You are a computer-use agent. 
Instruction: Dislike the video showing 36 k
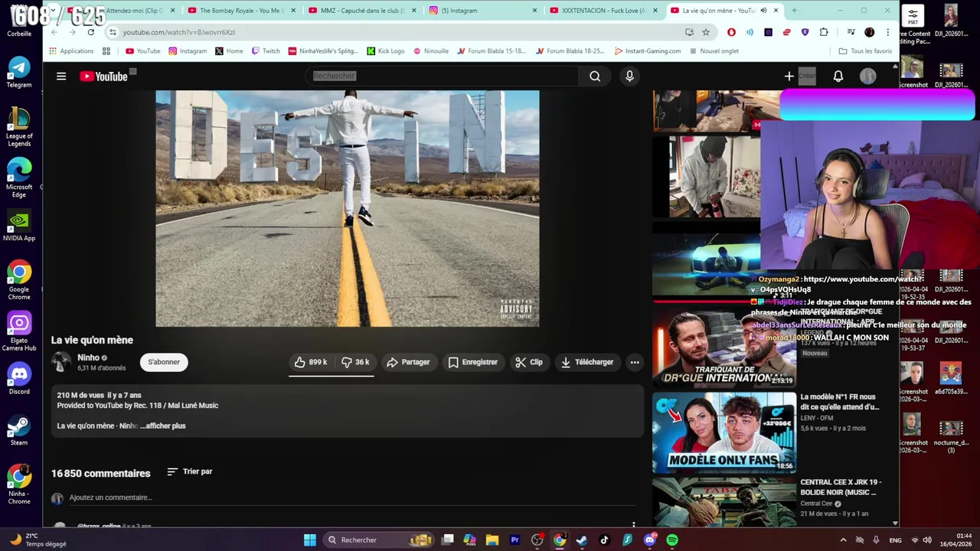tap(355, 362)
